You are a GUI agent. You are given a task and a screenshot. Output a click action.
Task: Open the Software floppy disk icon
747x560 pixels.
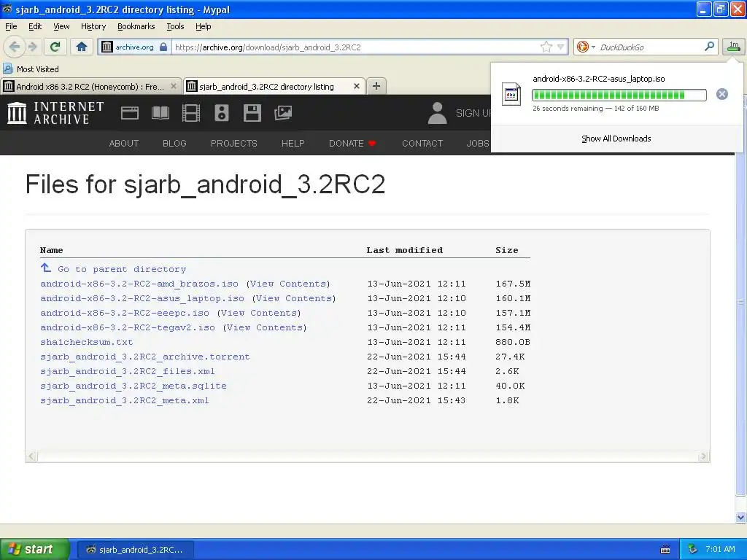click(252, 113)
